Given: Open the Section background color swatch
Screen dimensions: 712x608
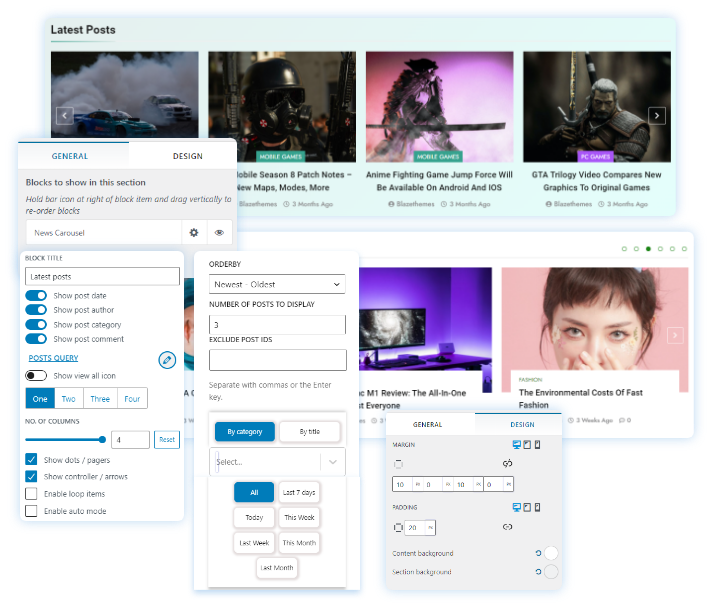Looking at the screenshot, I should pyautogui.click(x=550, y=572).
